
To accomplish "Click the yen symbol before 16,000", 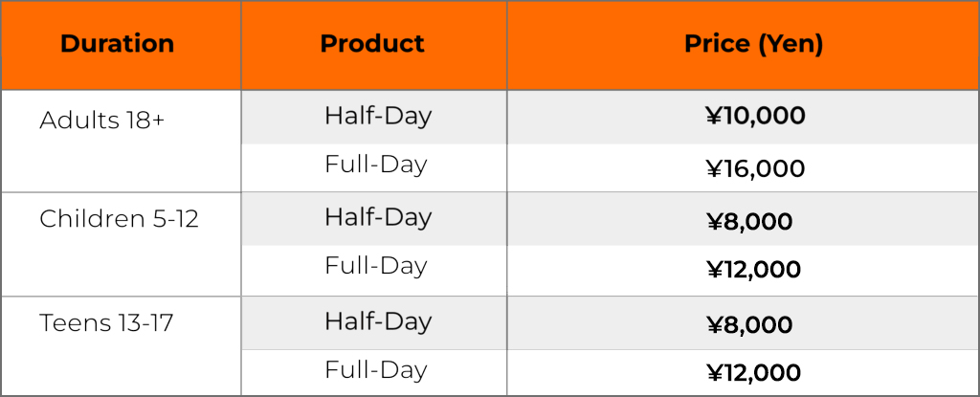I will click(x=714, y=169).
